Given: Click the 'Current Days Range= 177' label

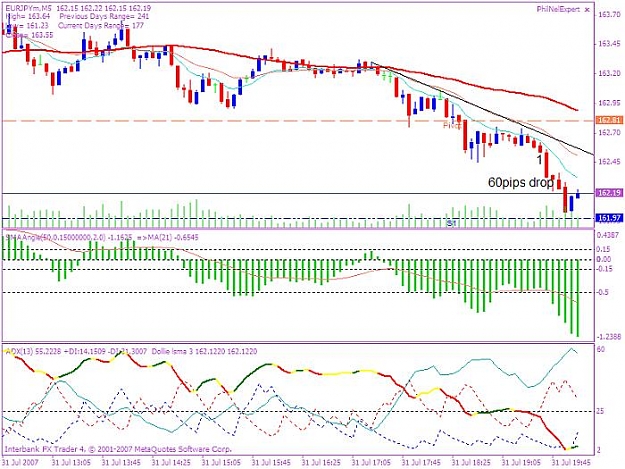Looking at the screenshot, I should pos(101,26).
